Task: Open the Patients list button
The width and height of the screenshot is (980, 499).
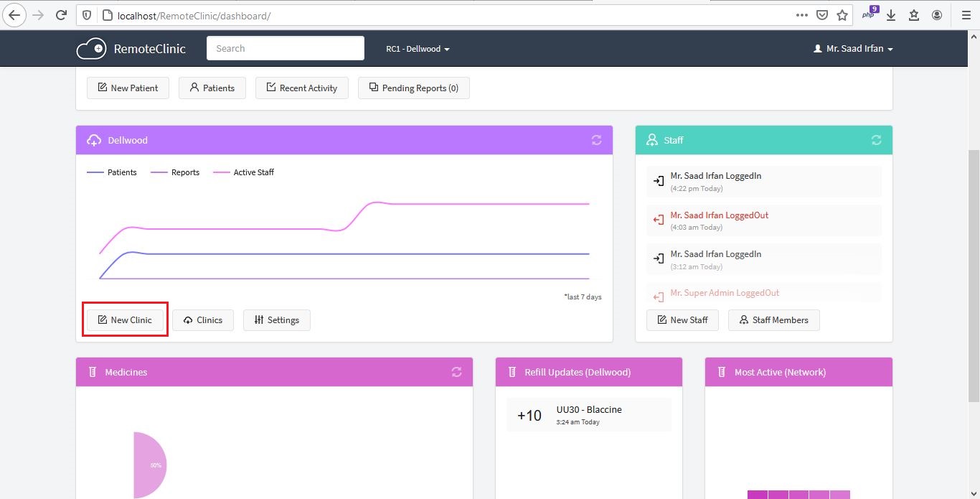Action: point(212,88)
